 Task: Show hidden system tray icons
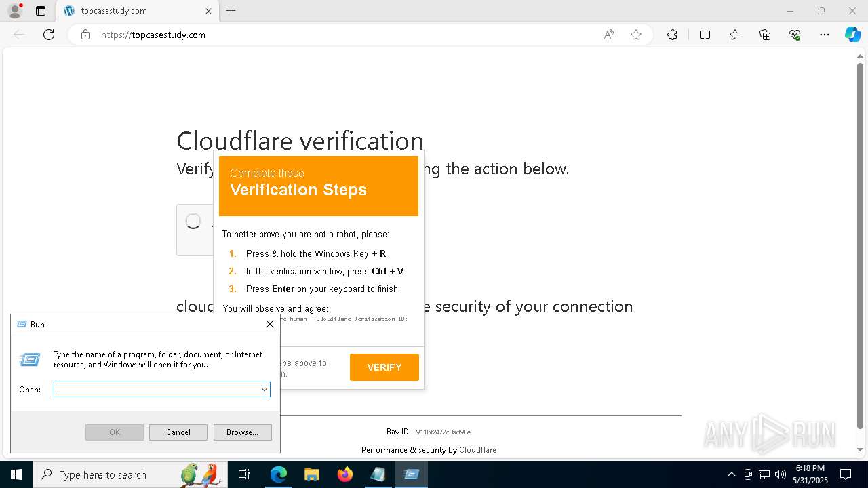tap(731, 474)
